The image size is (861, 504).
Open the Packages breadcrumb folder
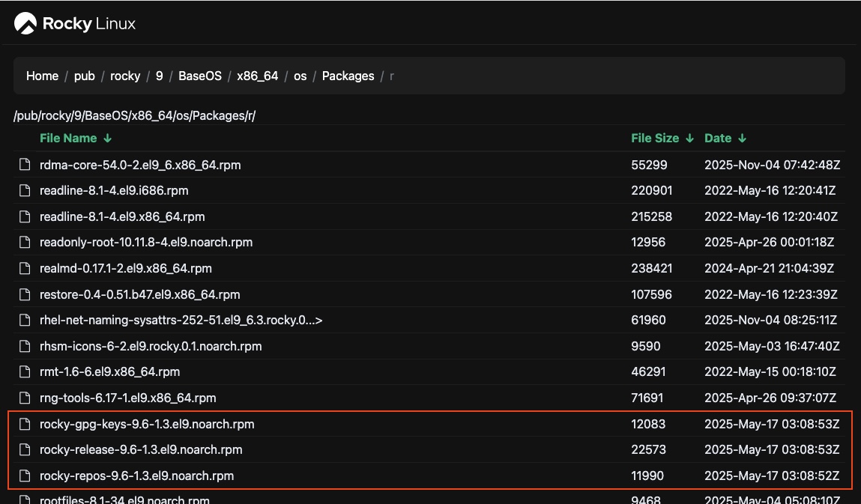pyautogui.click(x=348, y=76)
